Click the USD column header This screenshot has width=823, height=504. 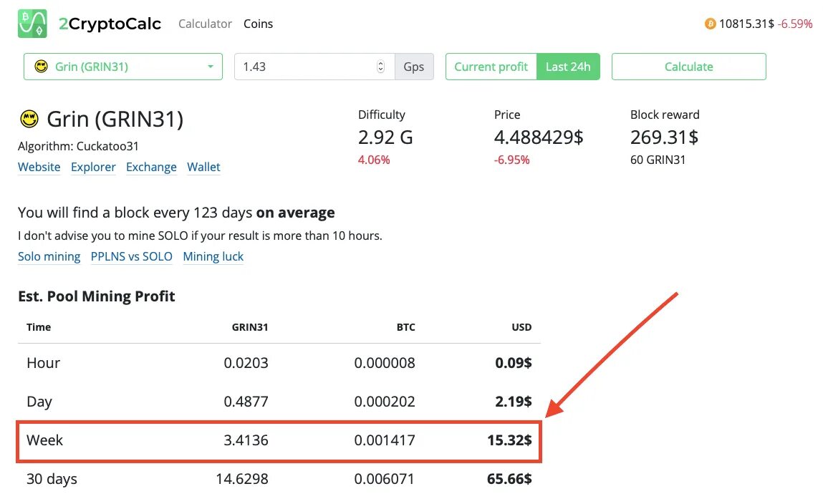[521, 327]
